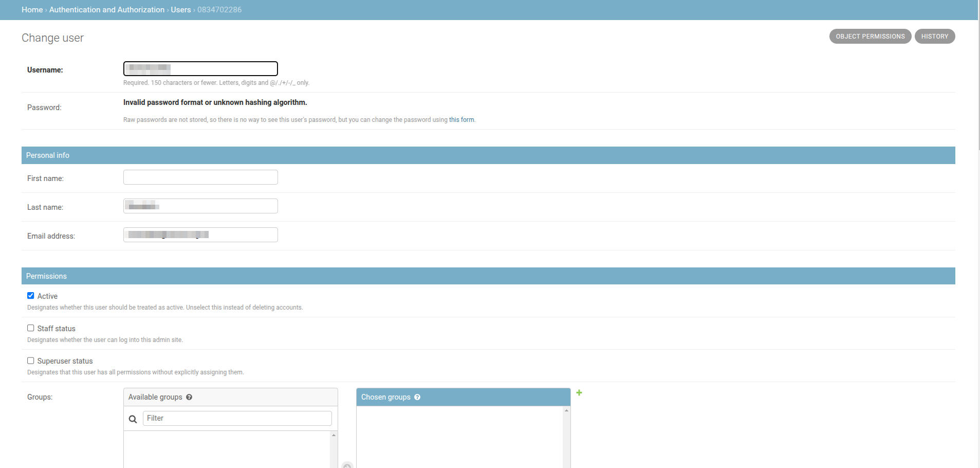Click the 'Invalid password format' message
The image size is (980, 468).
(215, 102)
